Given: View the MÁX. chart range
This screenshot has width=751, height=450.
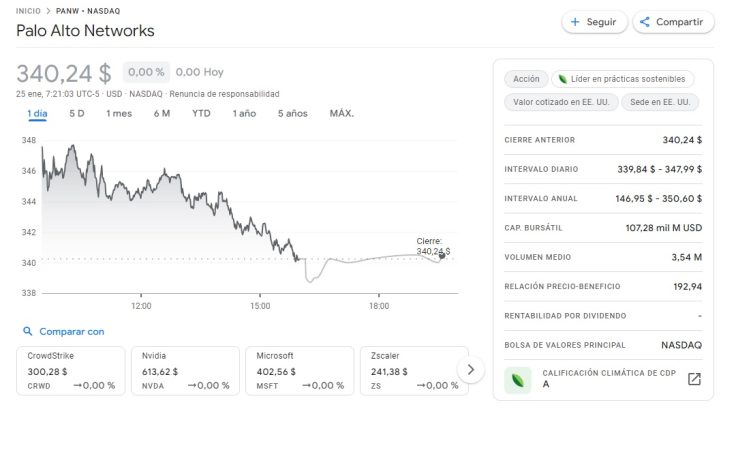Looking at the screenshot, I should 342,113.
